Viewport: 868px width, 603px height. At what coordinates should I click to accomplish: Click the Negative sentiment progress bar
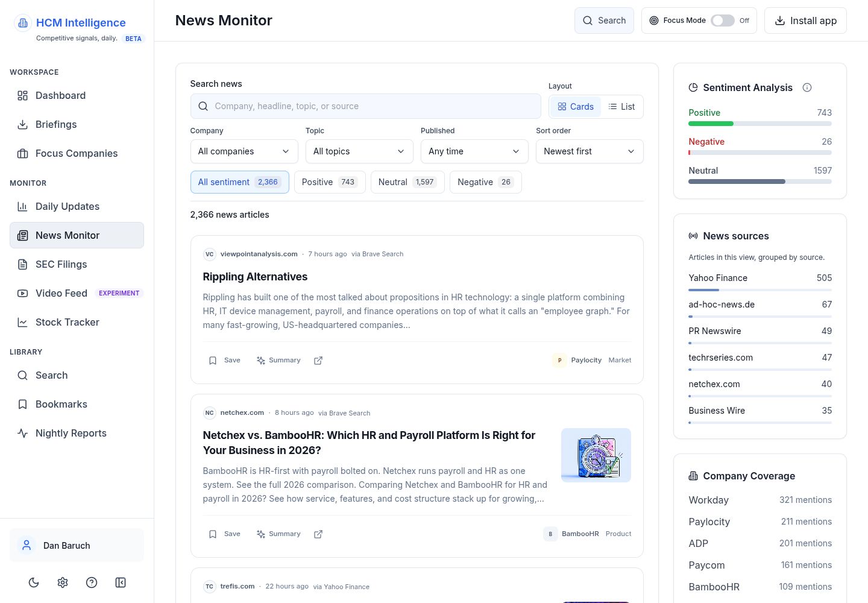pos(760,153)
